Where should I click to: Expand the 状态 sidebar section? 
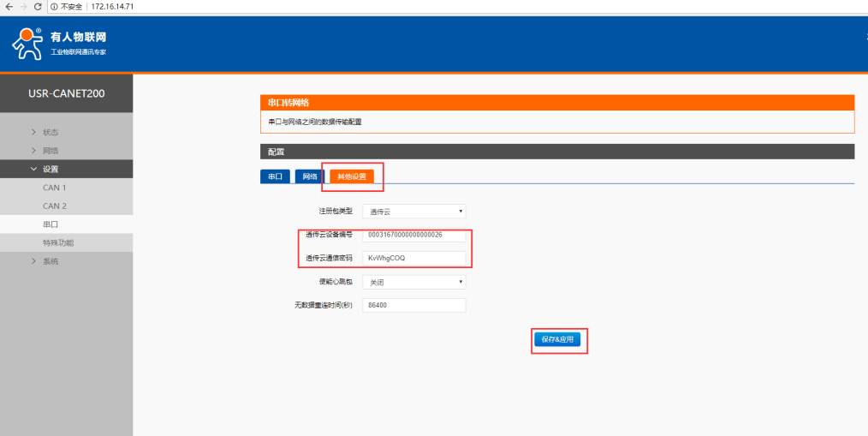pos(51,132)
